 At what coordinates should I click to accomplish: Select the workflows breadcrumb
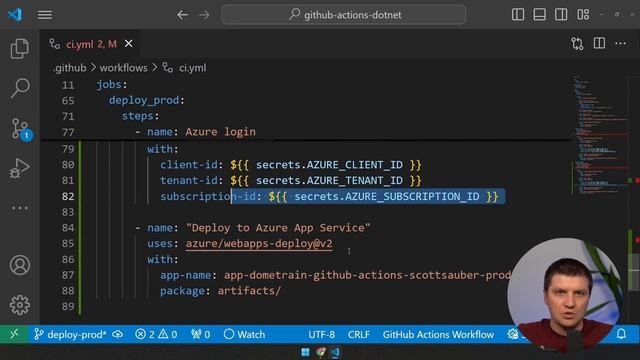124,68
